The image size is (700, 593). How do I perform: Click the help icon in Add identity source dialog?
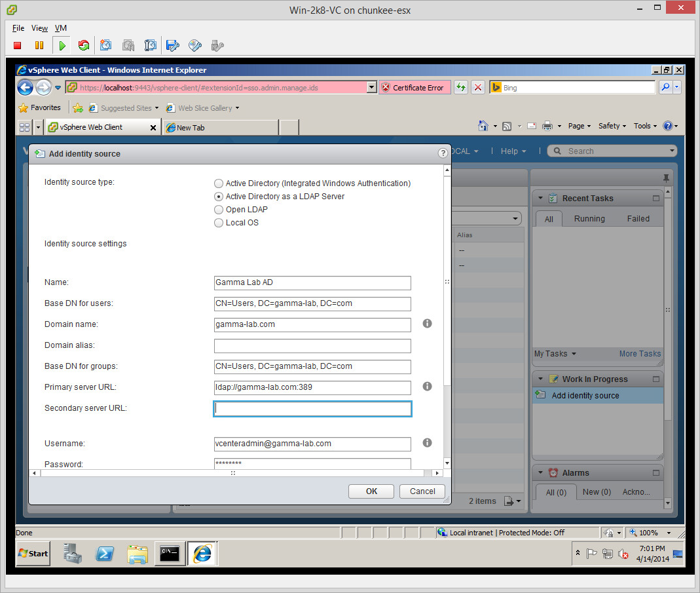(442, 153)
